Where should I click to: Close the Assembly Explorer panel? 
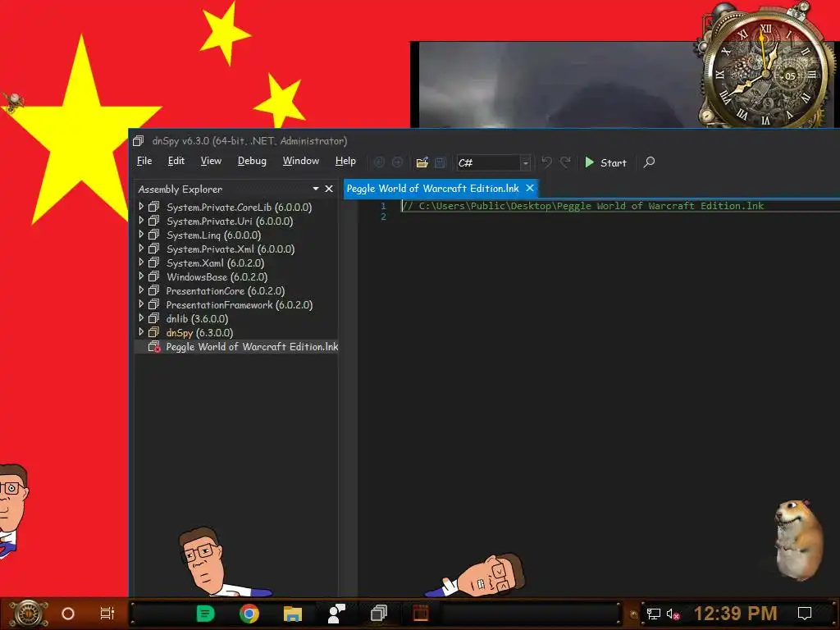coord(329,189)
